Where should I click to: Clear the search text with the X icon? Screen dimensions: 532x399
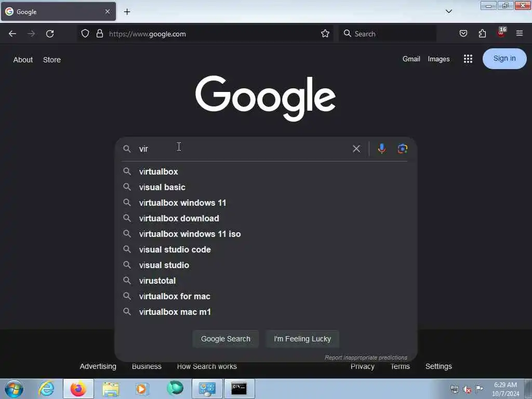point(356,149)
